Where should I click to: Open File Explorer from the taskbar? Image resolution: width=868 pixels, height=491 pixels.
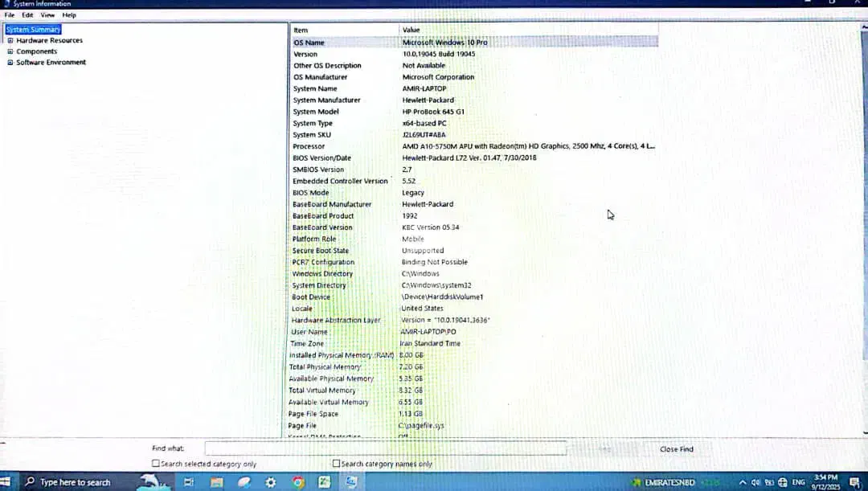pos(217,482)
